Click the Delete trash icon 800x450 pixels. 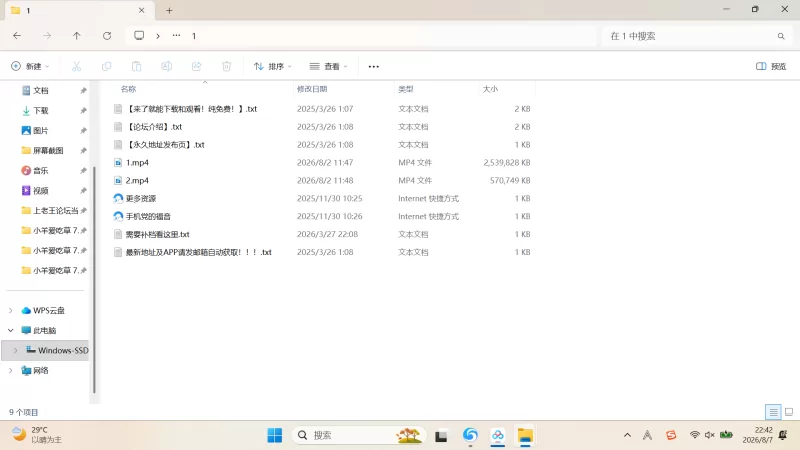(x=227, y=66)
